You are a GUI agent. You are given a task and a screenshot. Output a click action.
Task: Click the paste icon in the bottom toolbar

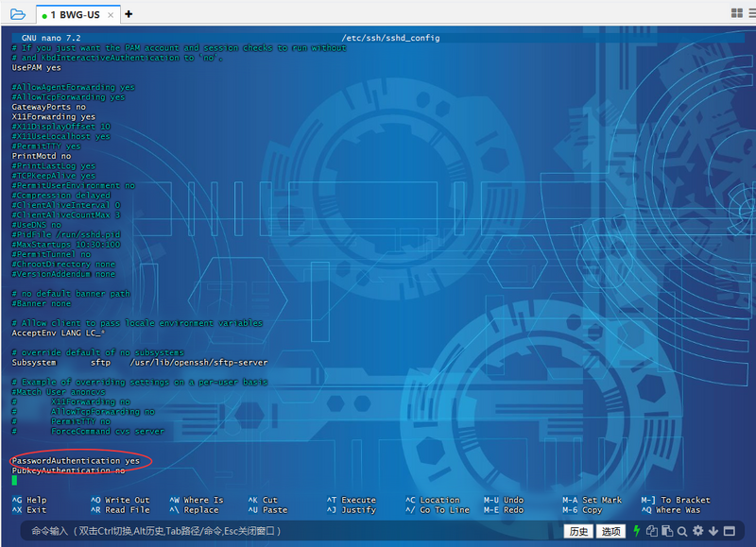pyautogui.click(x=667, y=530)
